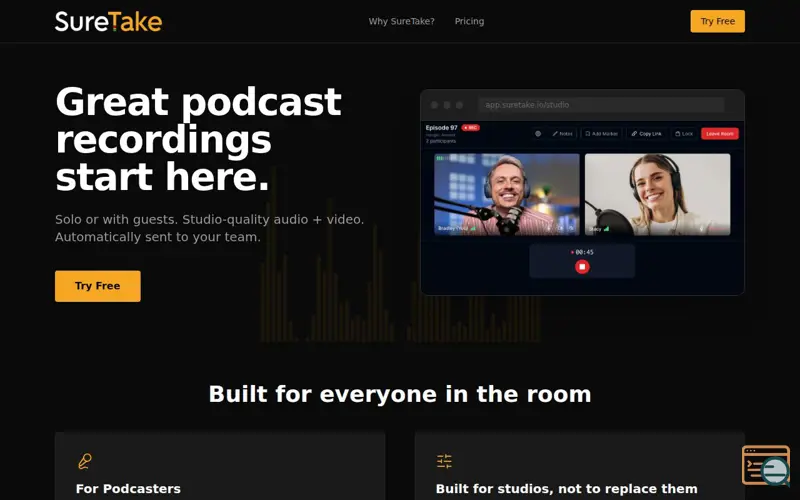The height and width of the screenshot is (500, 800).
Task: Click the red Leave Room button
Action: click(x=720, y=134)
